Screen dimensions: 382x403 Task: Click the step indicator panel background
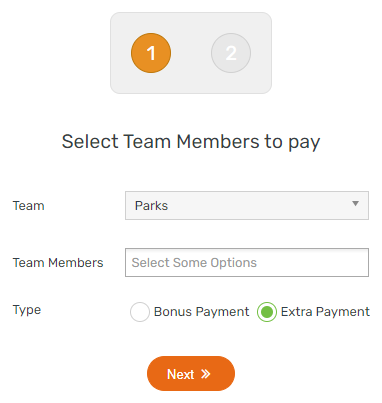pyautogui.click(x=191, y=53)
